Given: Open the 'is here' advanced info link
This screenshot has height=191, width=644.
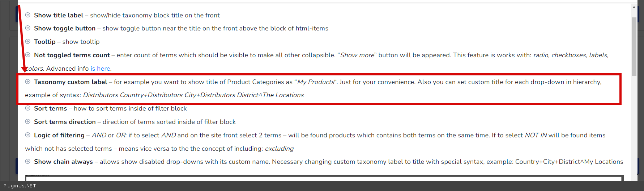Looking at the screenshot, I should 100,68.
